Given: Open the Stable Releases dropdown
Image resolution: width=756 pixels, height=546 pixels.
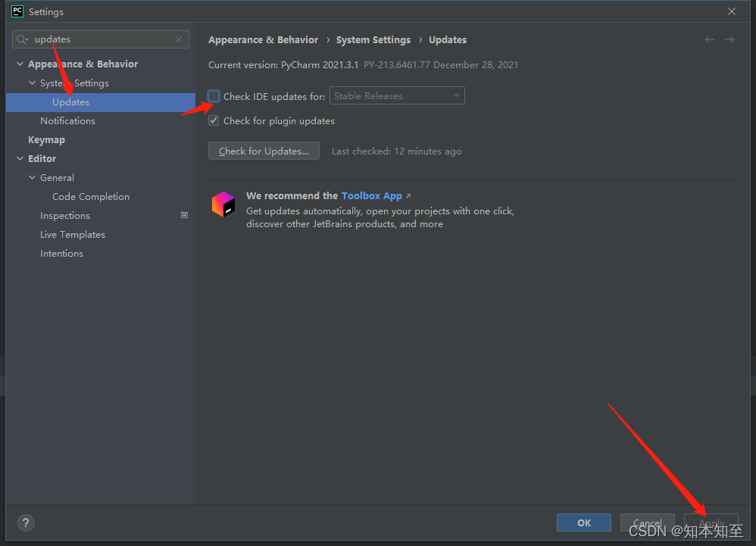Looking at the screenshot, I should (397, 96).
